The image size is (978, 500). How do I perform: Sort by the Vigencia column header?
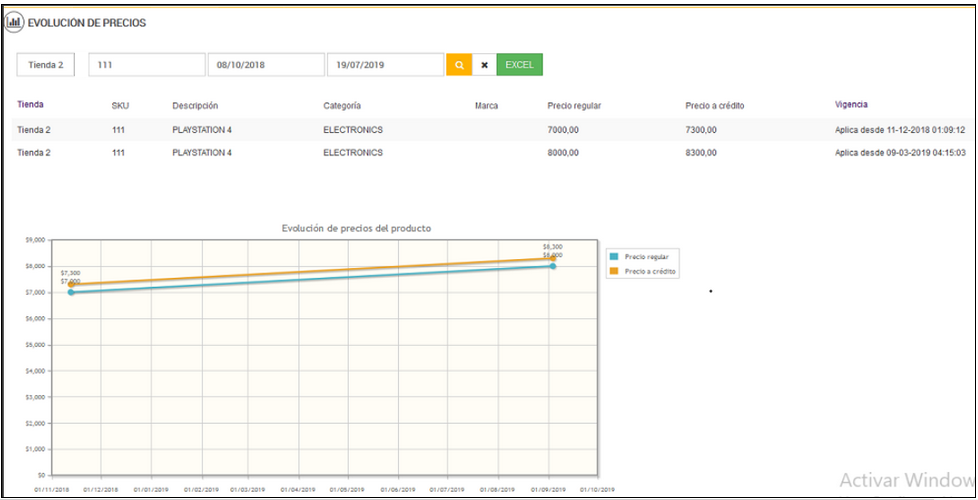coord(851,104)
